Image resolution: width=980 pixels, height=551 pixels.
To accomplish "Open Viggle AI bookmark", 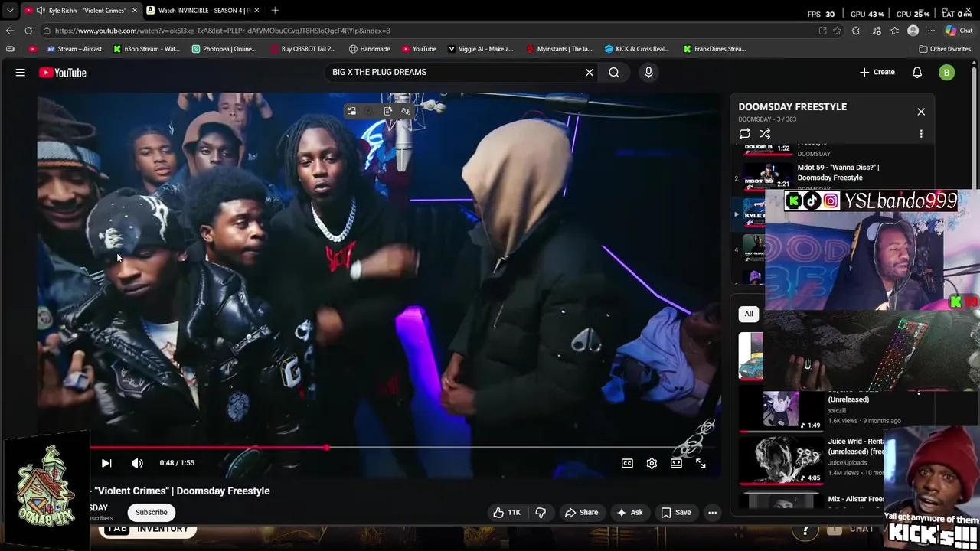I will click(x=481, y=49).
